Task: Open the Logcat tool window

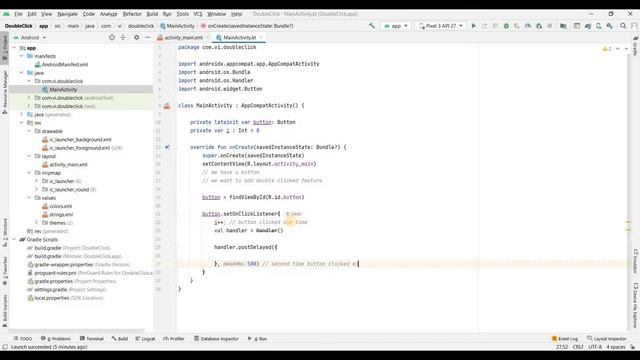Action: coord(145,339)
